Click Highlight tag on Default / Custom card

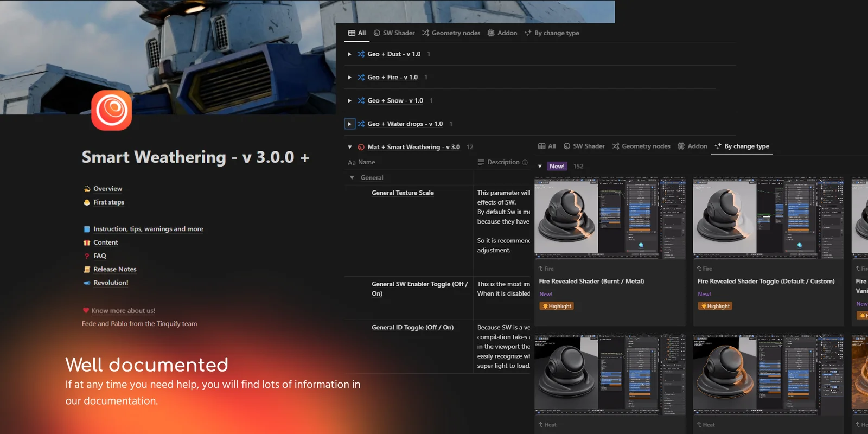pyautogui.click(x=715, y=306)
